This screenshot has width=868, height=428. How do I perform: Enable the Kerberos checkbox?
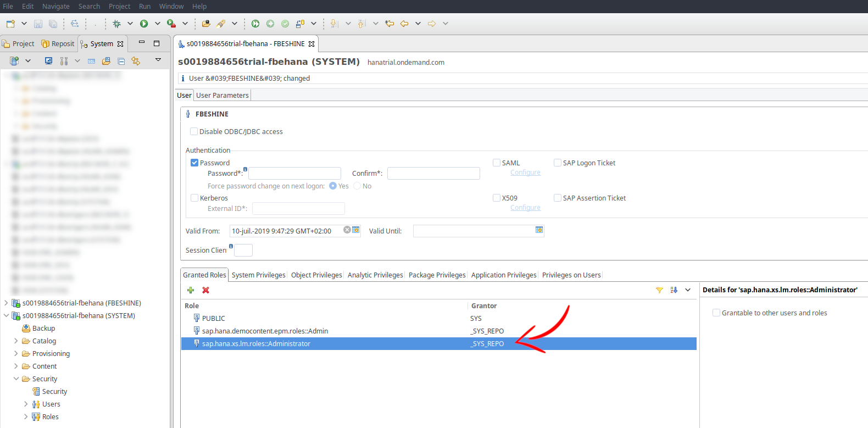pos(194,198)
